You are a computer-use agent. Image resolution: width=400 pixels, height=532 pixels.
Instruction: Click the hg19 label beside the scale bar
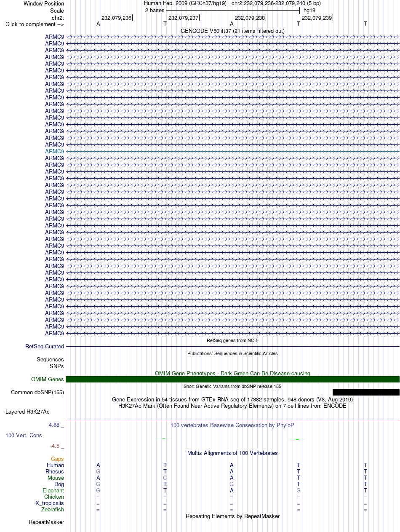[x=309, y=11]
